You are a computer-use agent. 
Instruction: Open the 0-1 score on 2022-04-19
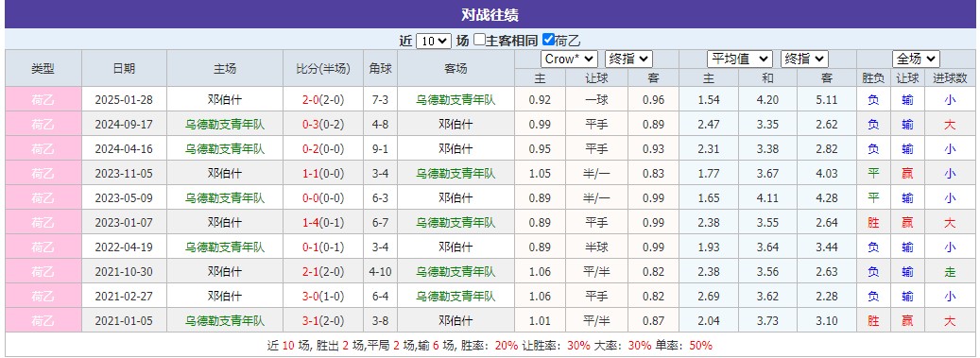click(311, 247)
